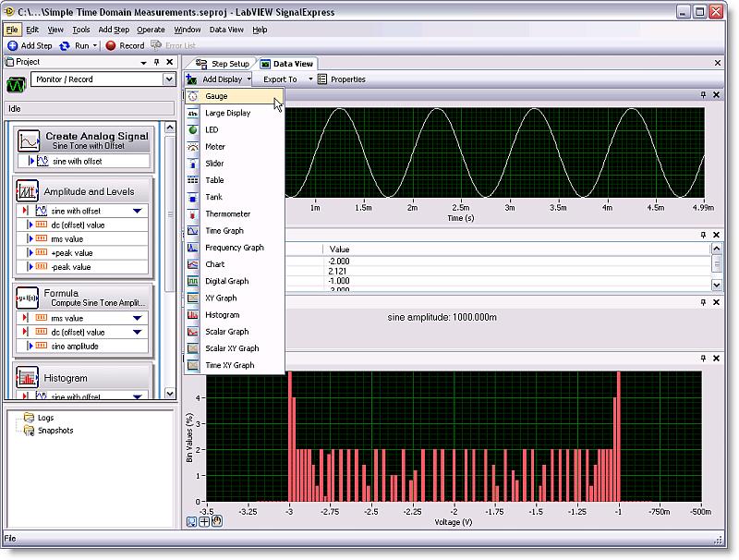This screenshot has width=739, height=560.
Task: Activate the pan hand tool below histogram
Action: pyautogui.click(x=218, y=521)
